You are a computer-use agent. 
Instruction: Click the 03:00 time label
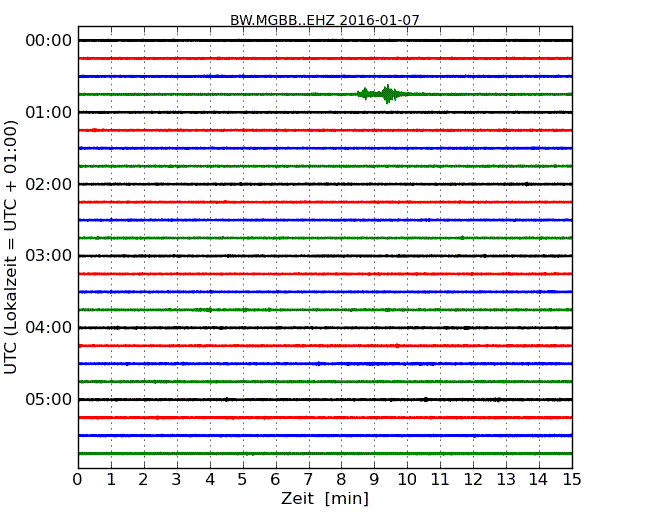point(49,256)
